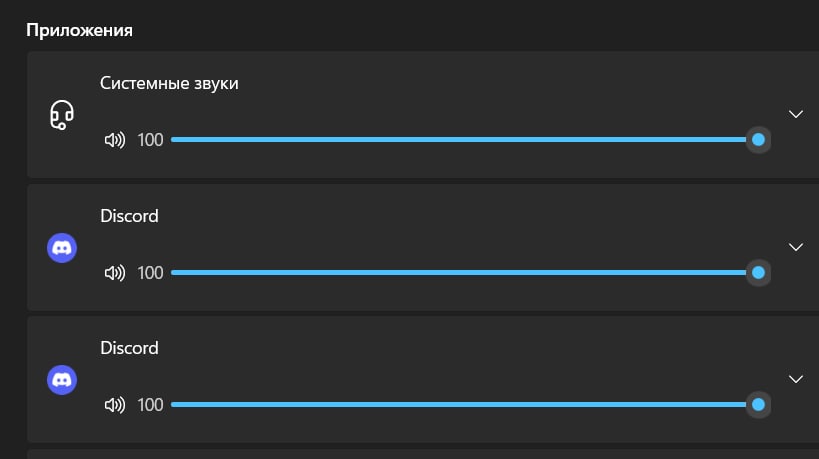This screenshot has width=819, height=459.
Task: Mute Системные звуки via its speaker icon
Action: (115, 140)
